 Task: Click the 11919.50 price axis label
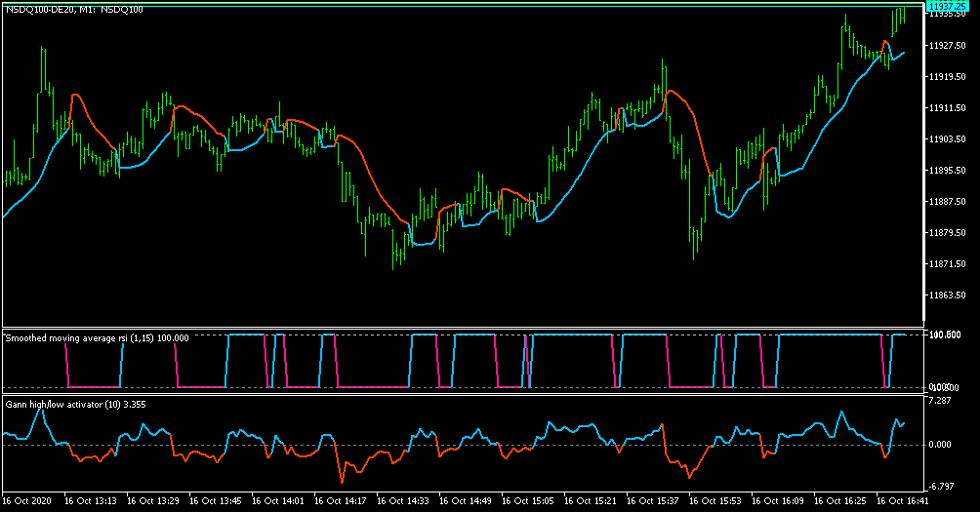(948, 77)
